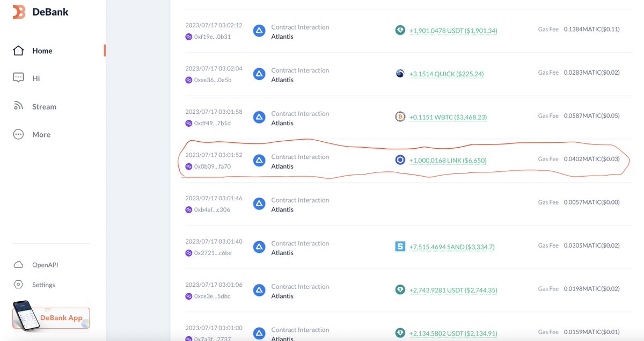
Task: Click the LINK token icon
Action: [400, 160]
